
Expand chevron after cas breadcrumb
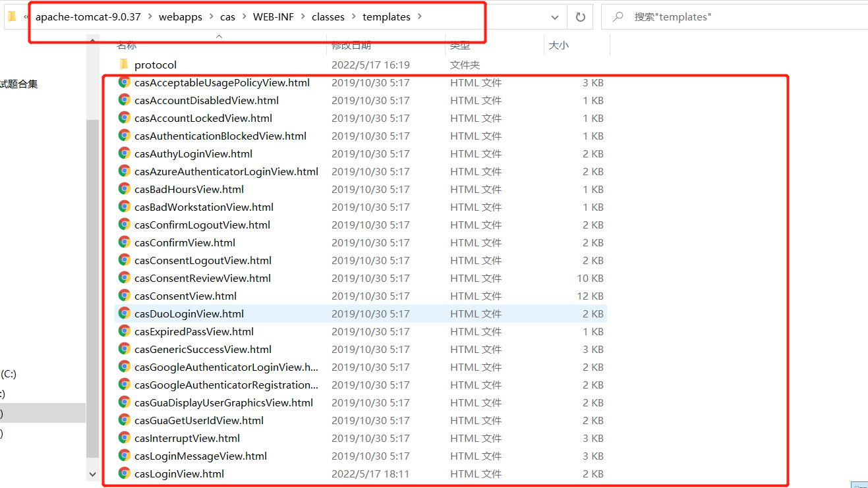click(x=244, y=17)
